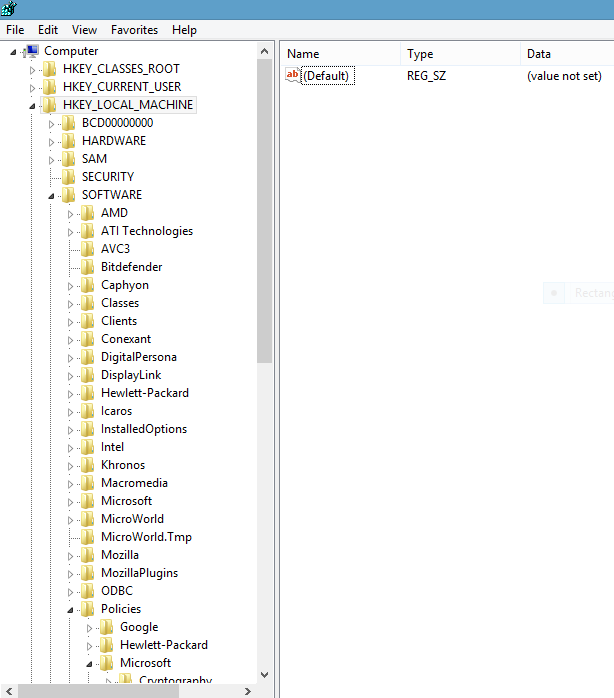The image size is (614, 698).
Task: Select the Icaros key
Action: tap(116, 411)
